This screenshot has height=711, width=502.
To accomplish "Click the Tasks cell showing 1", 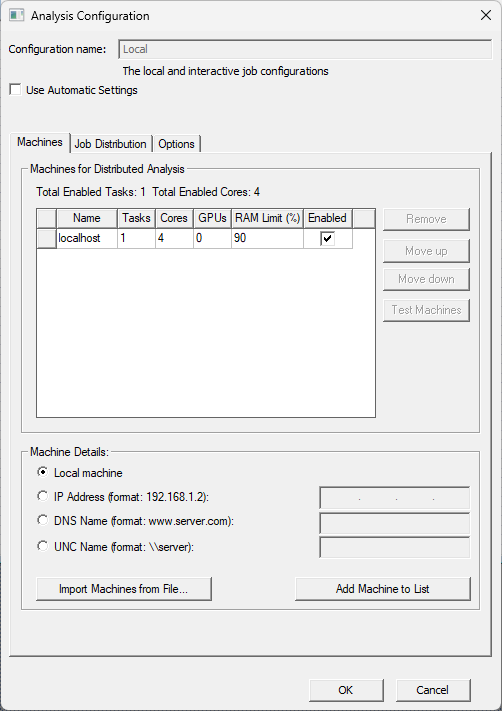I will (x=136, y=239).
